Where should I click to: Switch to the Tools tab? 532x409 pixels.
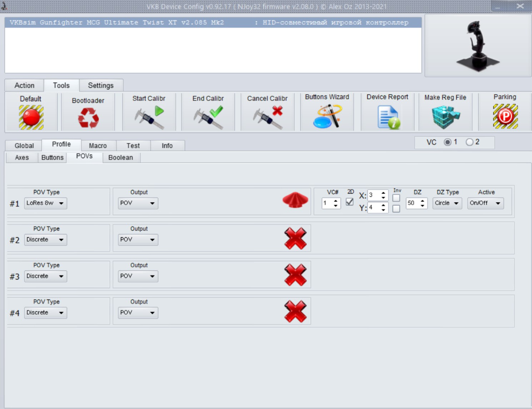tap(61, 85)
